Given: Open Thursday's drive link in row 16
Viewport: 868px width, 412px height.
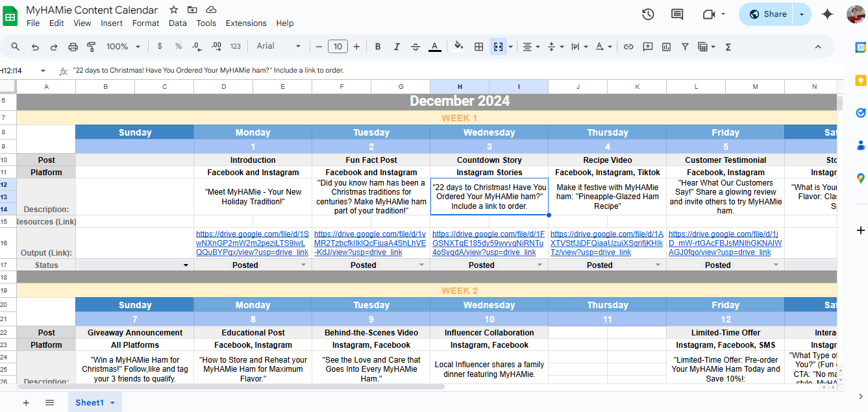Looking at the screenshot, I should coord(607,243).
